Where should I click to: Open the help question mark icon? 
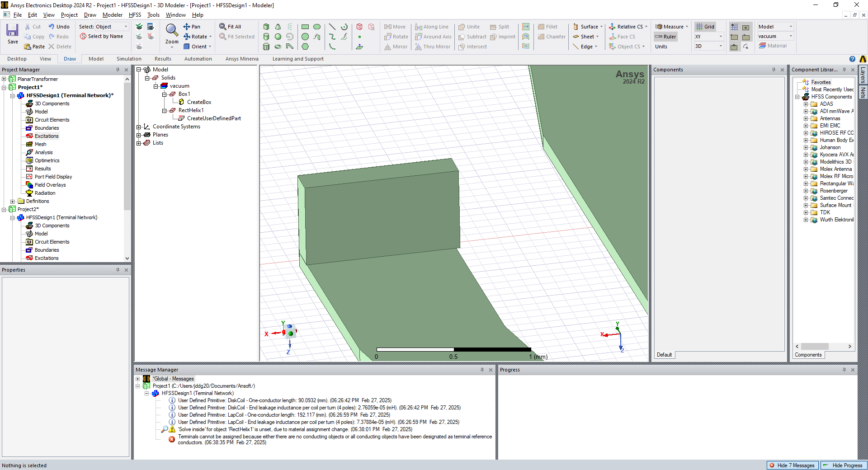[852, 59]
